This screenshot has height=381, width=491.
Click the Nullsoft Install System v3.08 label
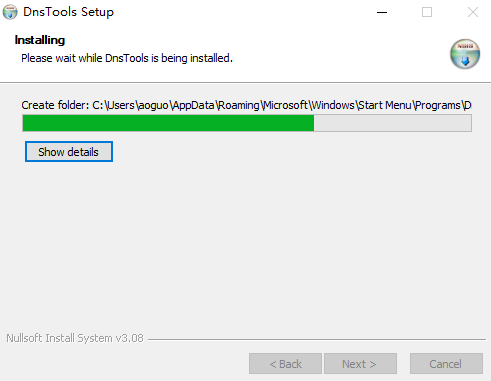75,338
